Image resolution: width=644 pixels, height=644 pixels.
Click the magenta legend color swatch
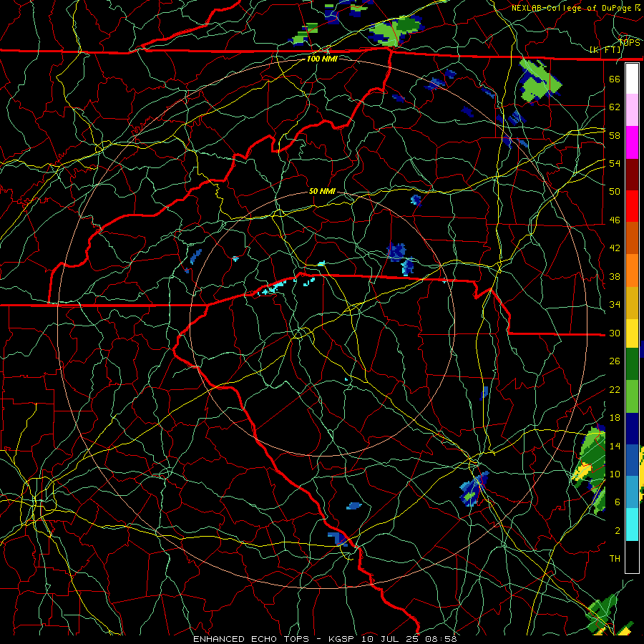pyautogui.click(x=632, y=142)
